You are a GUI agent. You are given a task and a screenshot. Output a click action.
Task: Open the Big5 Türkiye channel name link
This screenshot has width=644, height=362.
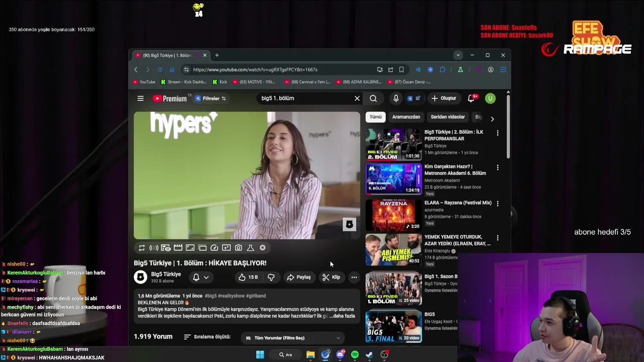pyautogui.click(x=166, y=274)
